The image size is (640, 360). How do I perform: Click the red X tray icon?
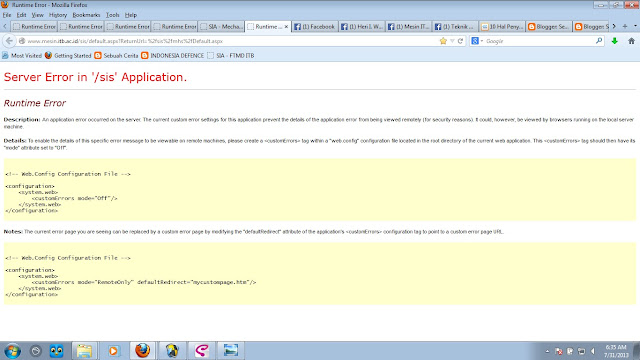click(559, 351)
